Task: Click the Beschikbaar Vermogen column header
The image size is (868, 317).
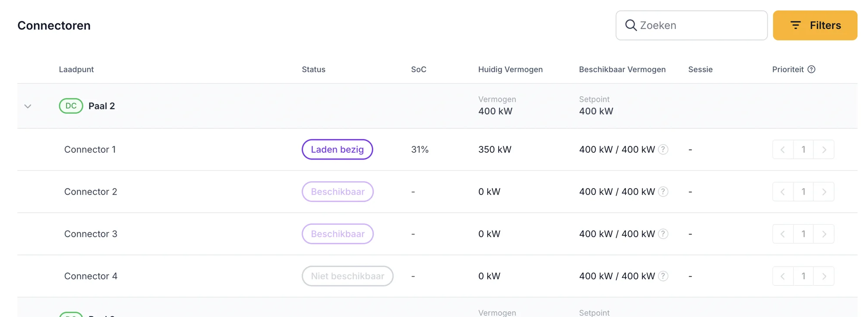Action: coord(622,69)
